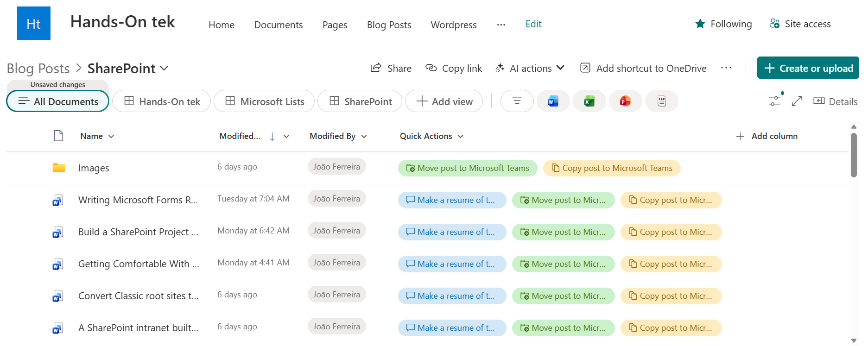Go to Home navigation item
868x346 pixels.
click(x=222, y=25)
